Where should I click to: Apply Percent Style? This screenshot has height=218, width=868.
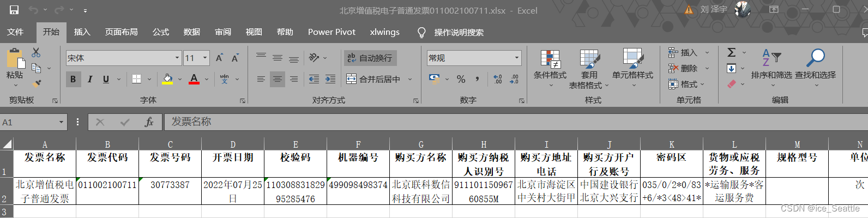[461, 79]
